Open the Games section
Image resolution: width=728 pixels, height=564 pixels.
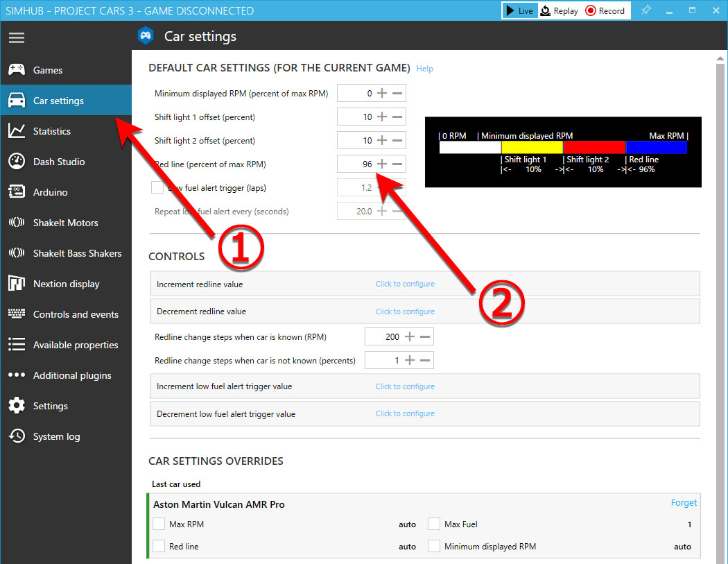(x=66, y=69)
